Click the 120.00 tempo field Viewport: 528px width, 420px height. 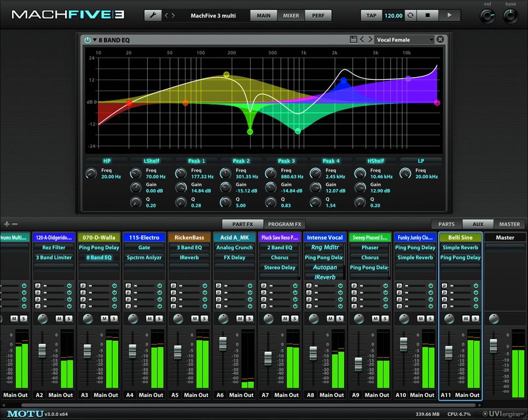click(393, 15)
